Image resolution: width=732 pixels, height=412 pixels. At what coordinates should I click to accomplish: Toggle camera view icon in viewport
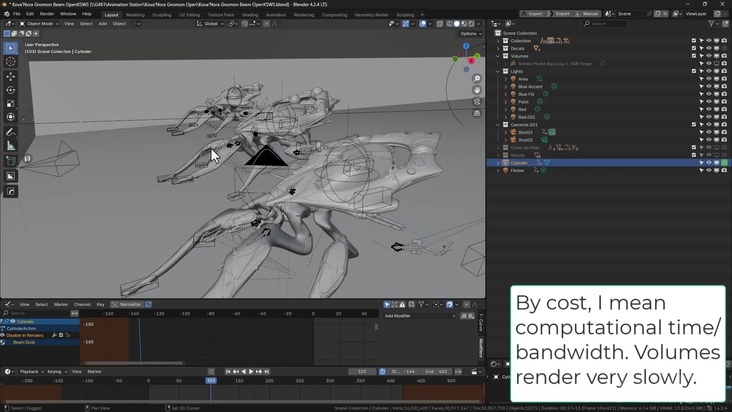477,101
